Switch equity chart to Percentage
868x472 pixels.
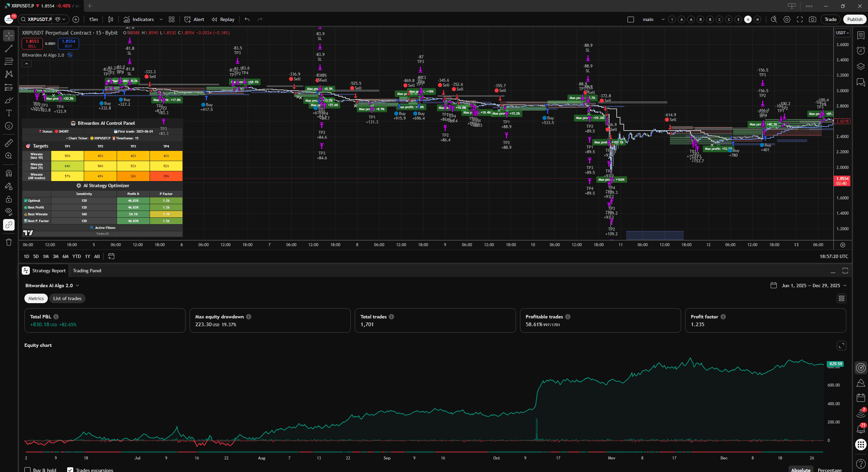point(829,470)
